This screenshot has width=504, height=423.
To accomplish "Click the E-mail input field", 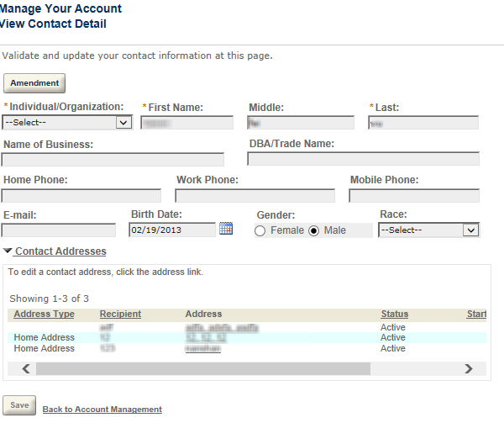I will coord(59,230).
